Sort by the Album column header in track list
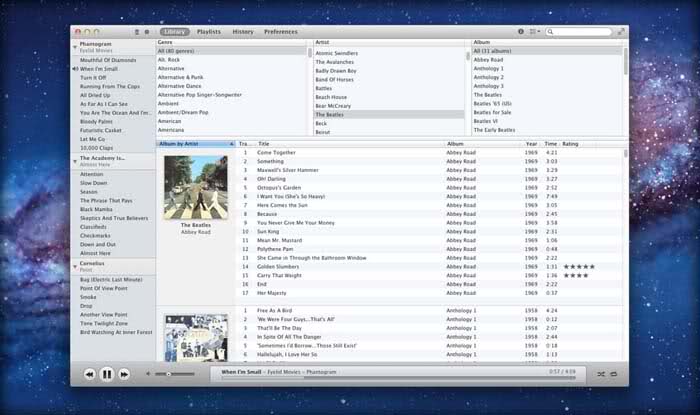 pyautogui.click(x=455, y=144)
